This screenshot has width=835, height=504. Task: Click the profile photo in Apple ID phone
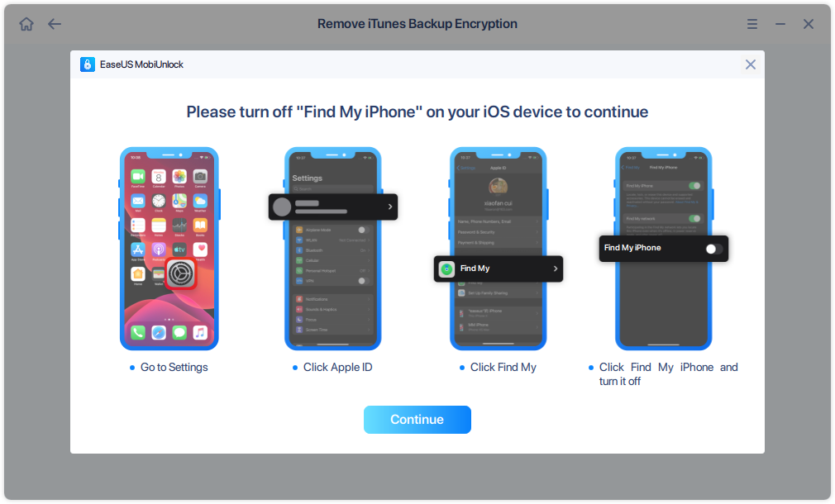498,188
